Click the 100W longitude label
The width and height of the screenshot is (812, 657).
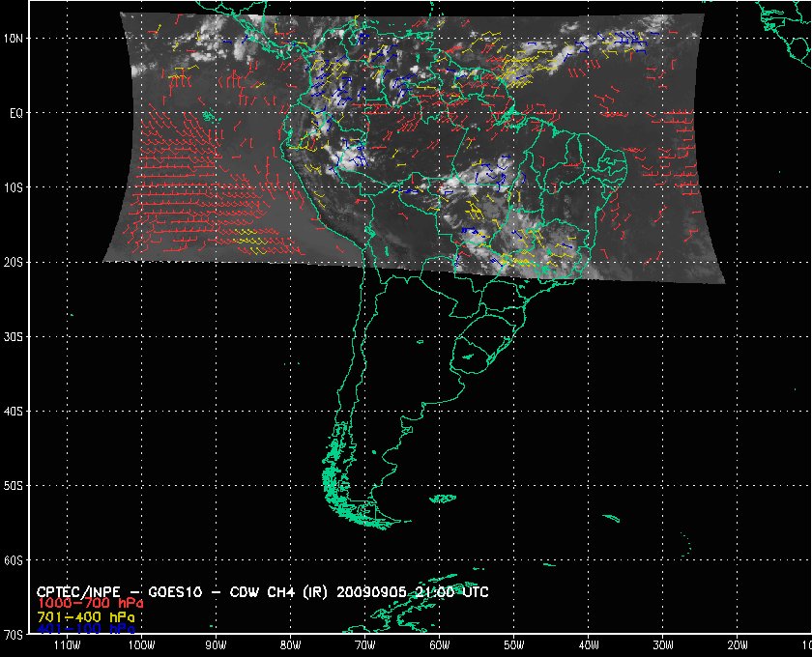[141, 645]
